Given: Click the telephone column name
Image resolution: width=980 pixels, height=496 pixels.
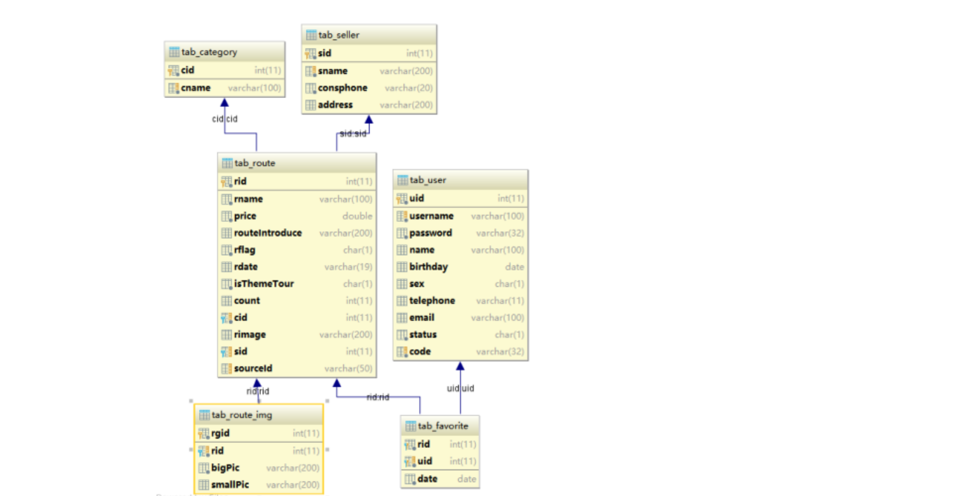Looking at the screenshot, I should pyautogui.click(x=432, y=301).
